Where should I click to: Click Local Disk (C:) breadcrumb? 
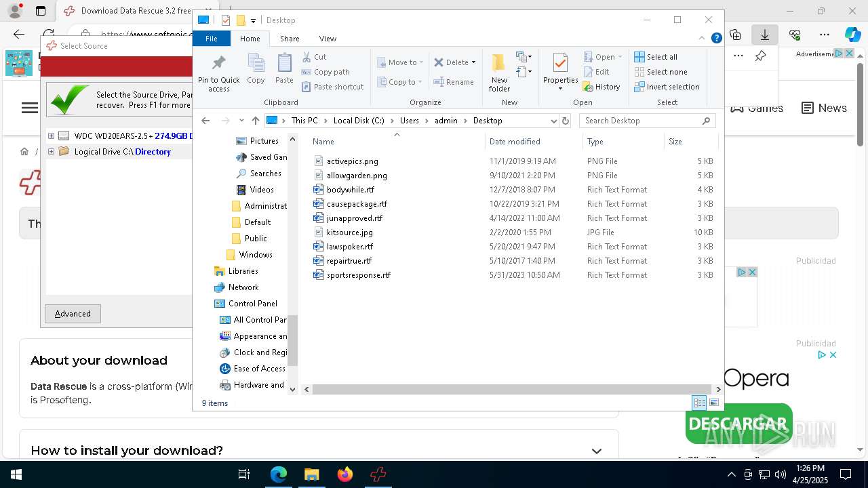[x=359, y=121]
